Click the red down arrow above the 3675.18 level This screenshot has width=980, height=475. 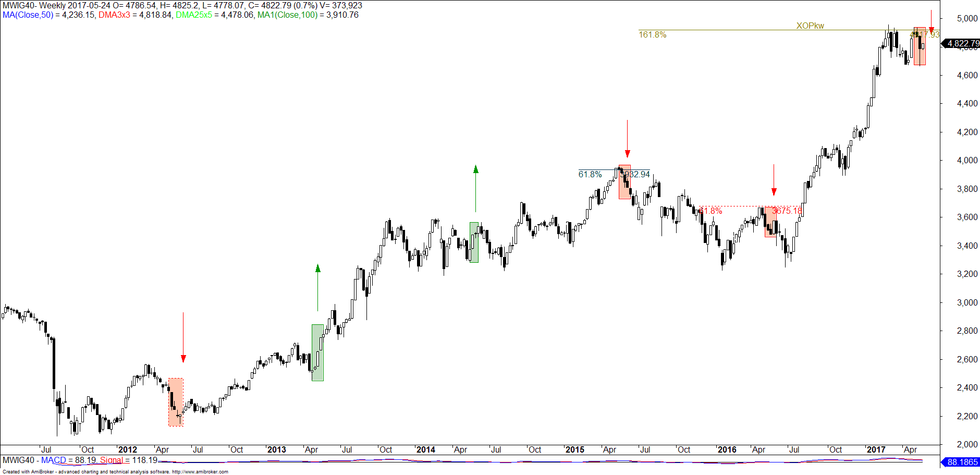coord(774,180)
